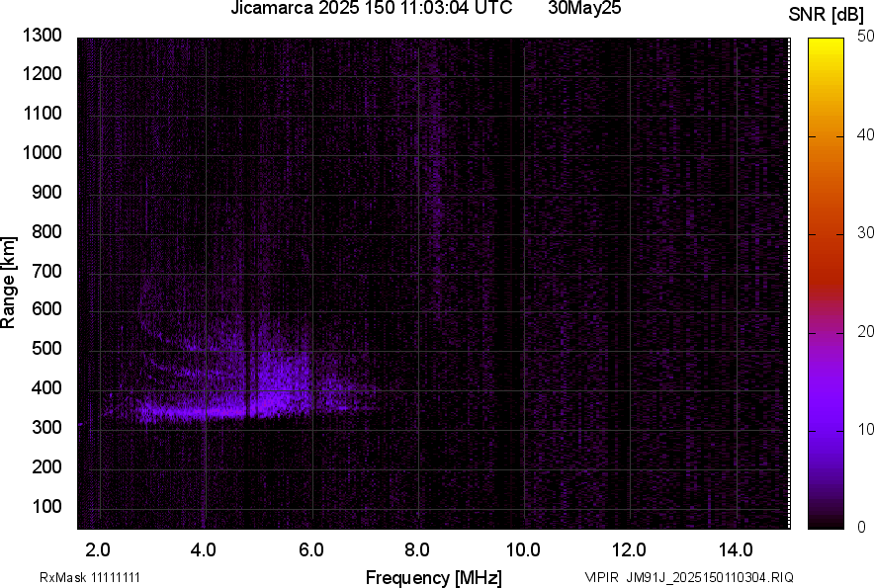Click the range tick label '1300'
The image size is (874, 588).
coord(42,36)
